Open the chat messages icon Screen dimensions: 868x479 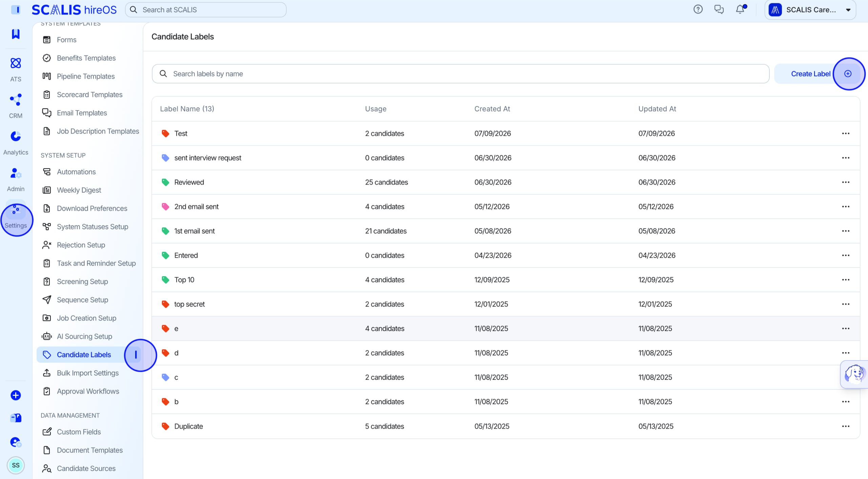pos(719,9)
